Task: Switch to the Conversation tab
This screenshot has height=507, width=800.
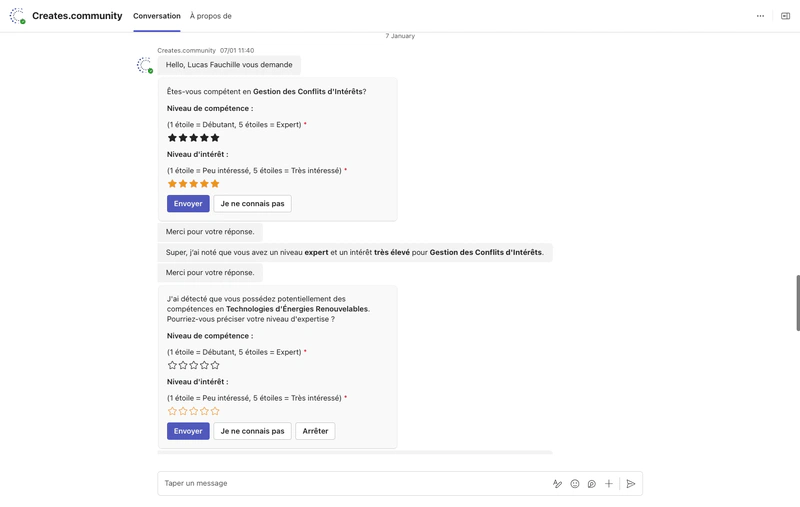Action: [x=157, y=16]
